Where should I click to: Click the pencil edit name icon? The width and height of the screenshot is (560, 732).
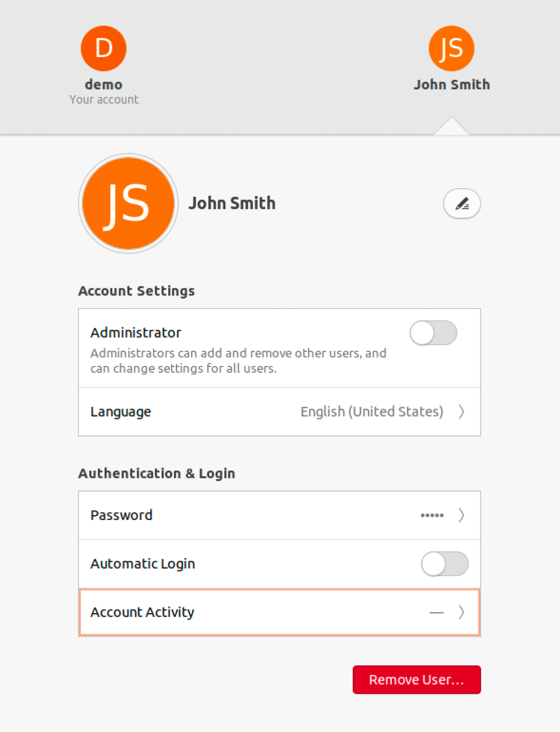click(x=462, y=204)
